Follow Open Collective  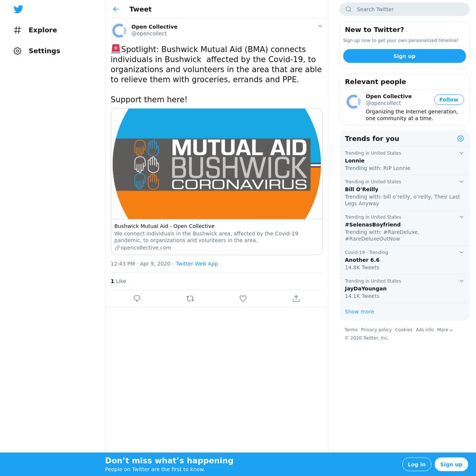click(x=449, y=99)
